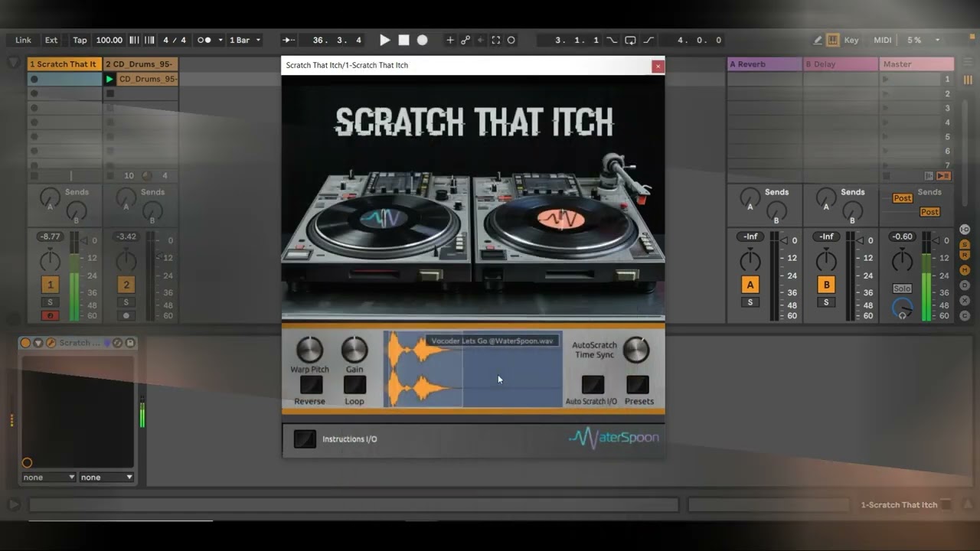The height and width of the screenshot is (551, 980).
Task: Open the left 'none' X-axis dropdown
Action: tap(49, 477)
